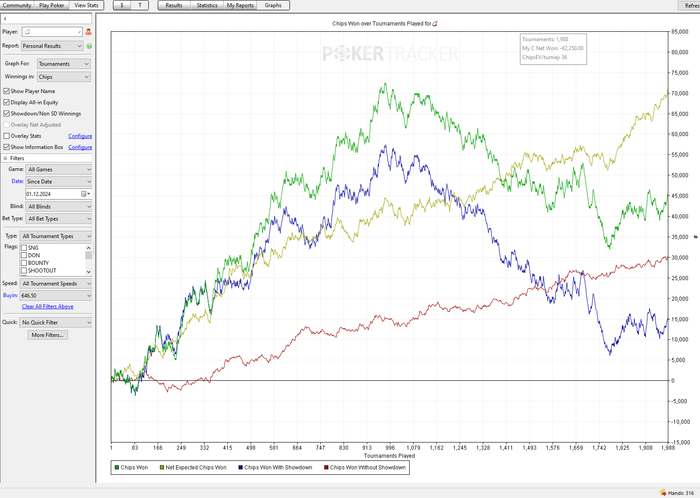Click the green report help icon
The height and width of the screenshot is (498, 700).
pos(89,46)
